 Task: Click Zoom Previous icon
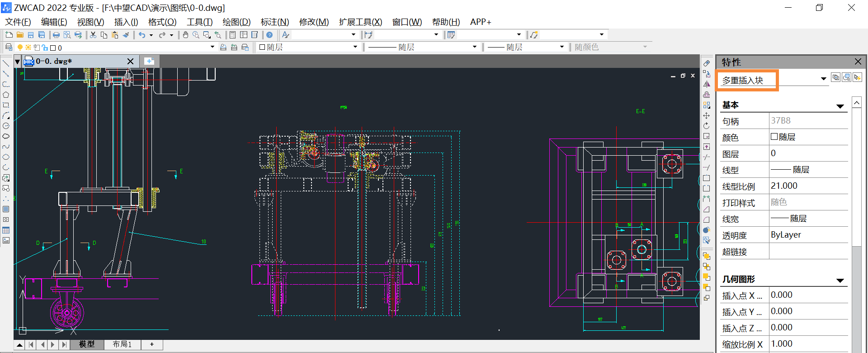(x=218, y=35)
